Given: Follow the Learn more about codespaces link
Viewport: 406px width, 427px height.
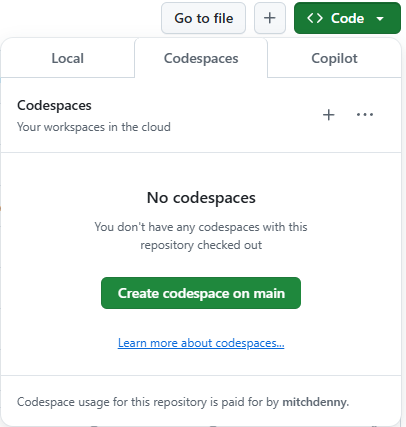Looking at the screenshot, I should pos(201,343).
